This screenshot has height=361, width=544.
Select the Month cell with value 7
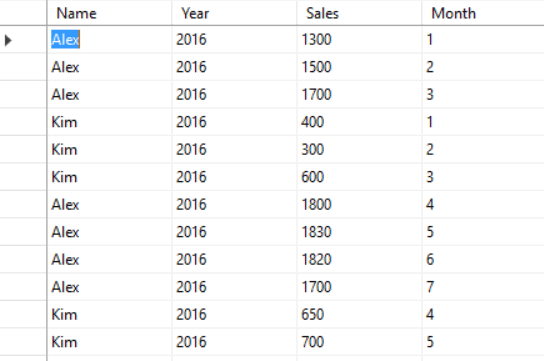coord(483,287)
